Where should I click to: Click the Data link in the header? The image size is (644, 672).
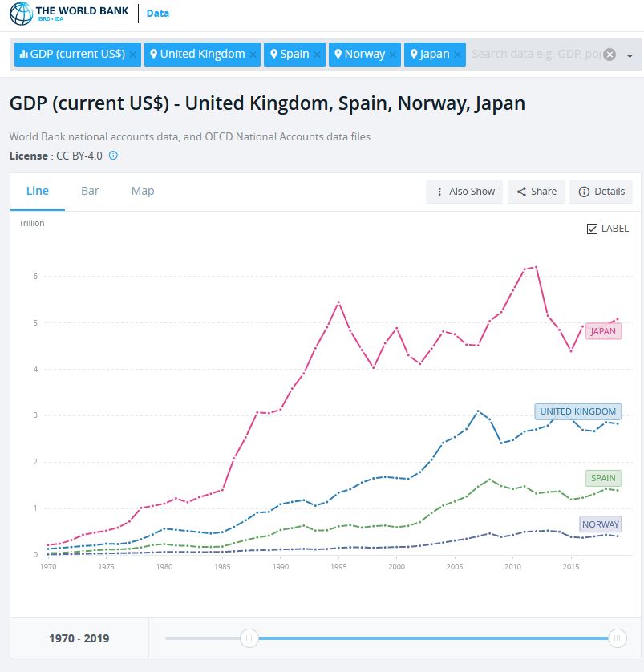click(x=158, y=14)
